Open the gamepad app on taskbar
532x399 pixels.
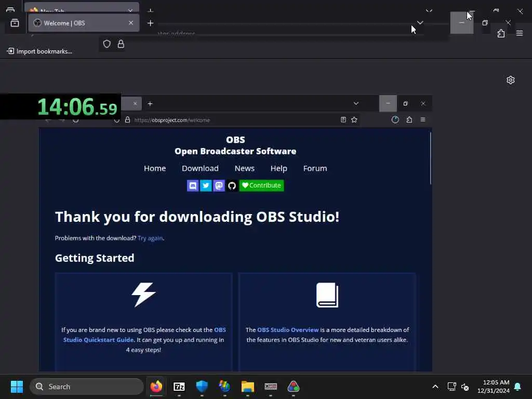click(x=270, y=387)
